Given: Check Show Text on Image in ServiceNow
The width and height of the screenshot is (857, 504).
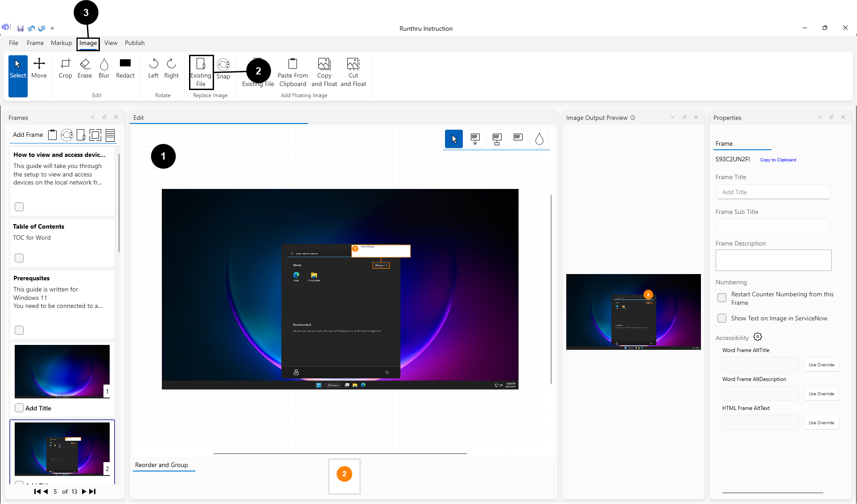Looking at the screenshot, I should tap(722, 318).
